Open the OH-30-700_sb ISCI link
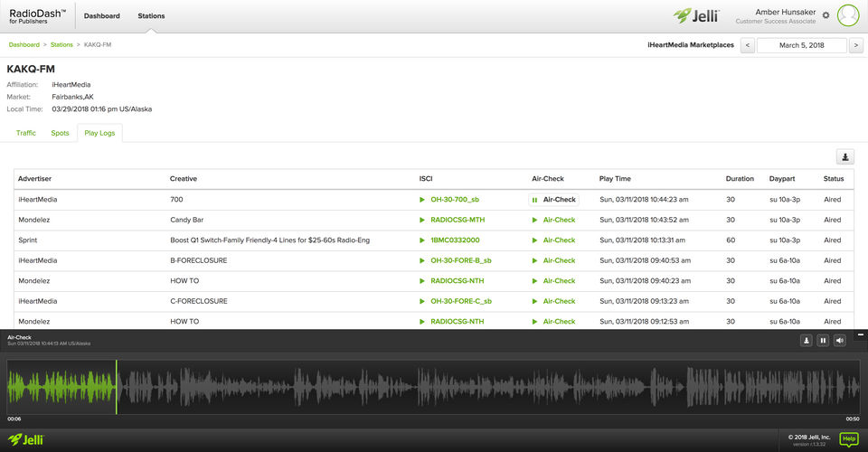 tap(455, 200)
